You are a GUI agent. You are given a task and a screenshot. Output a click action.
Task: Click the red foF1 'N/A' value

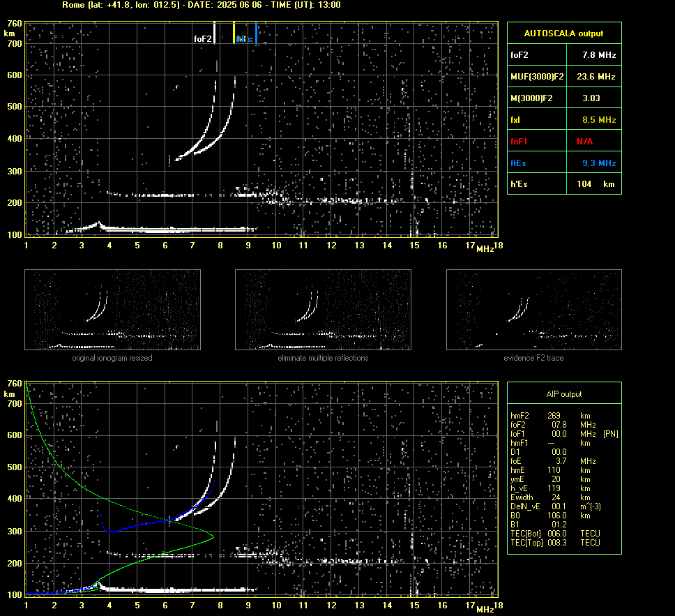click(584, 142)
